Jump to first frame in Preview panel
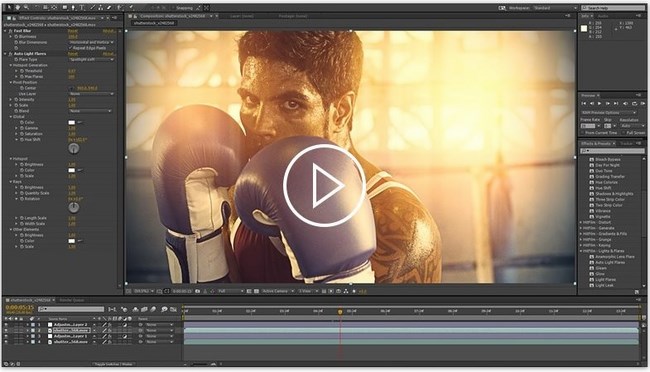Screen dimensions: 650x372 (584, 103)
